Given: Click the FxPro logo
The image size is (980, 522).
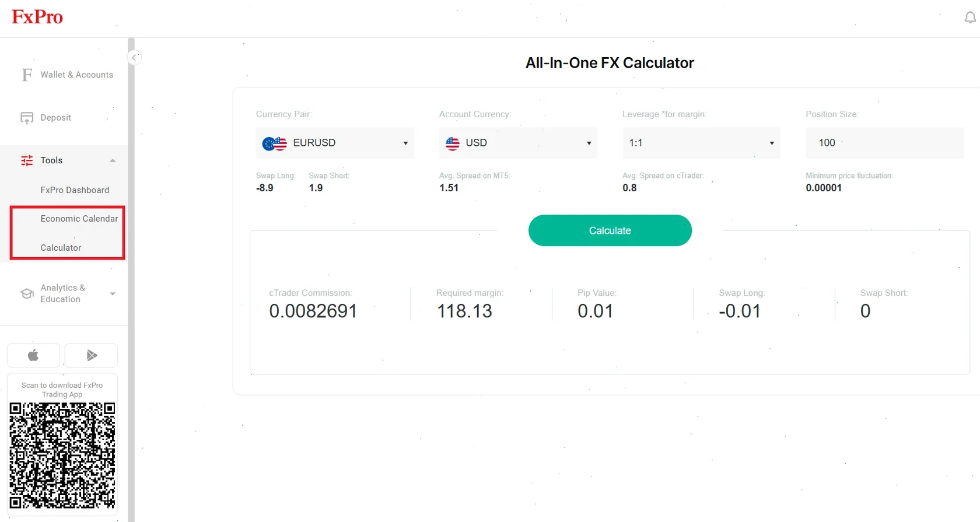Looking at the screenshot, I should click(37, 16).
